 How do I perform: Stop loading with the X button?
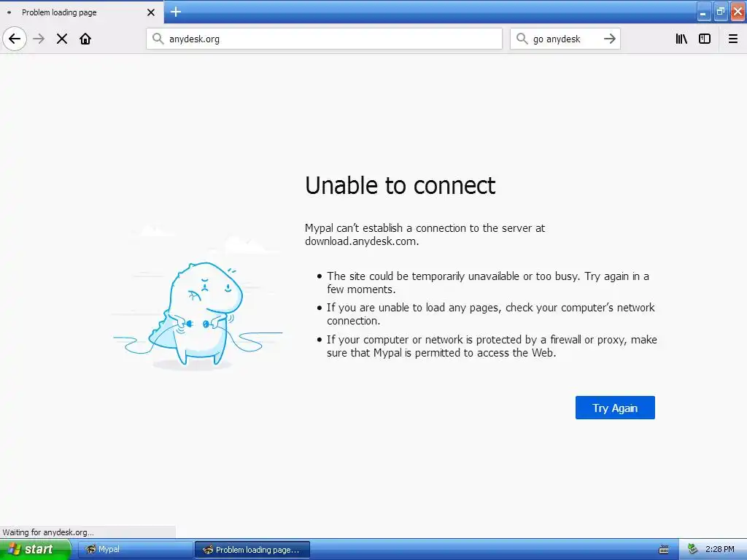pos(62,39)
